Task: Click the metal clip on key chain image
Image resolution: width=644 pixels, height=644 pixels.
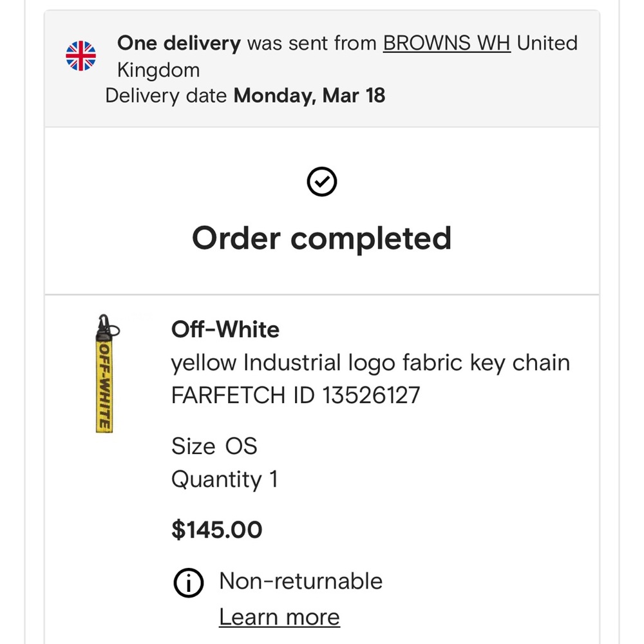Action: pyautogui.click(x=107, y=326)
